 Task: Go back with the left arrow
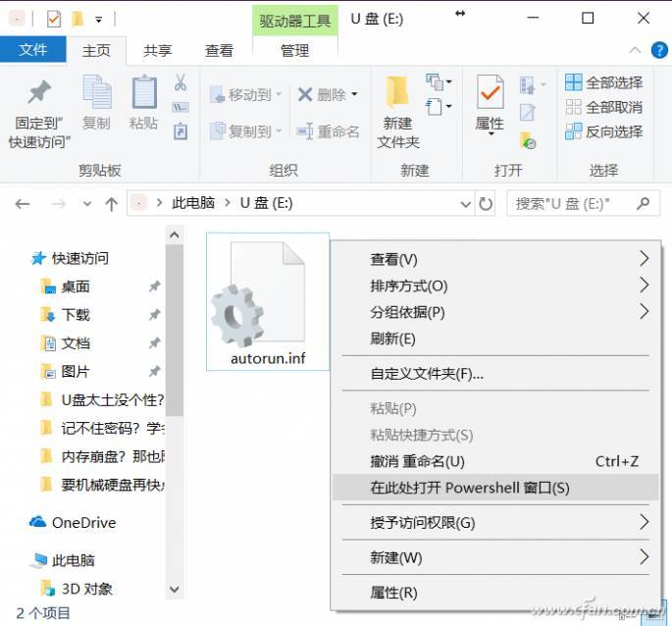coord(23,204)
